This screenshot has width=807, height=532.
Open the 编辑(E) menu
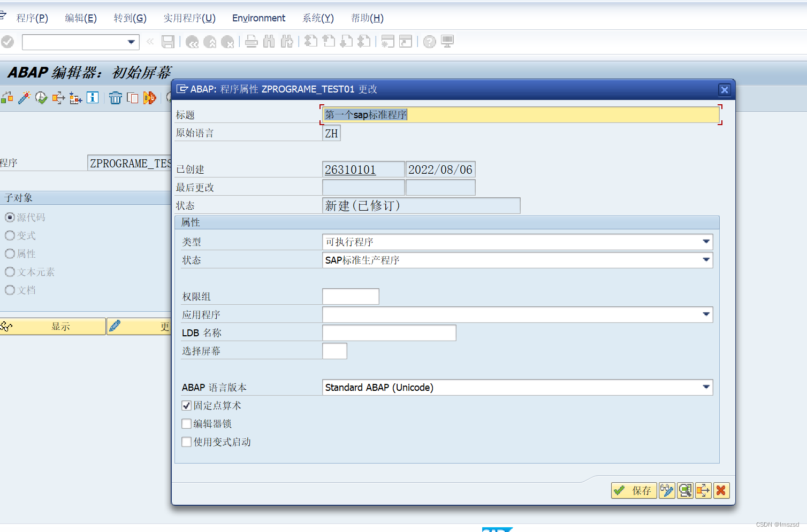(x=81, y=18)
